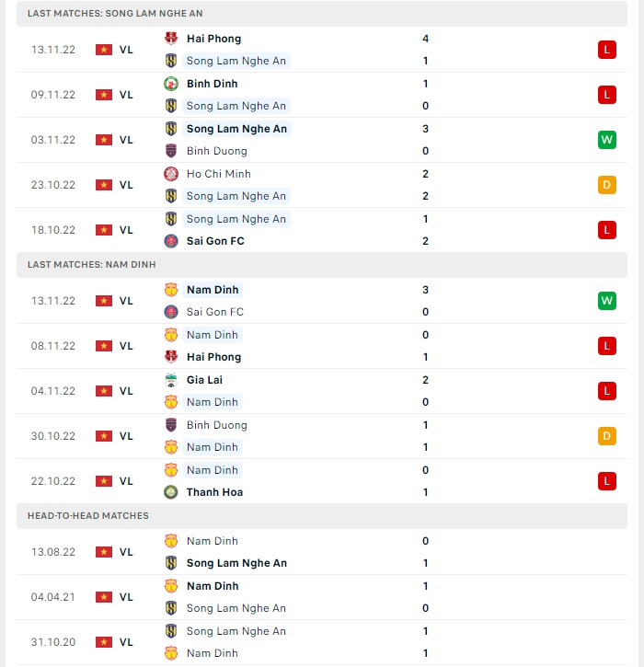The height and width of the screenshot is (667, 644).
Task: Open Thanh Hoa team link
Action: pos(214,492)
